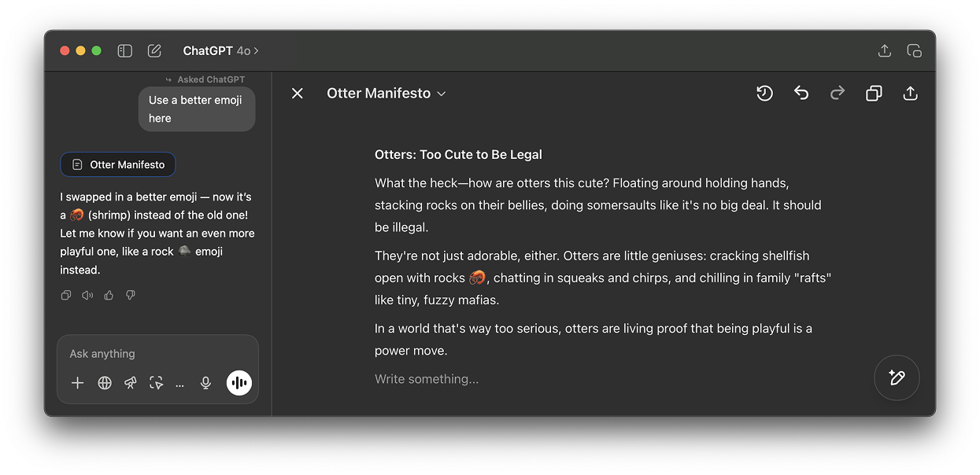Image resolution: width=980 pixels, height=475 pixels.
Task: Start a new chat with compose icon
Action: pos(154,51)
